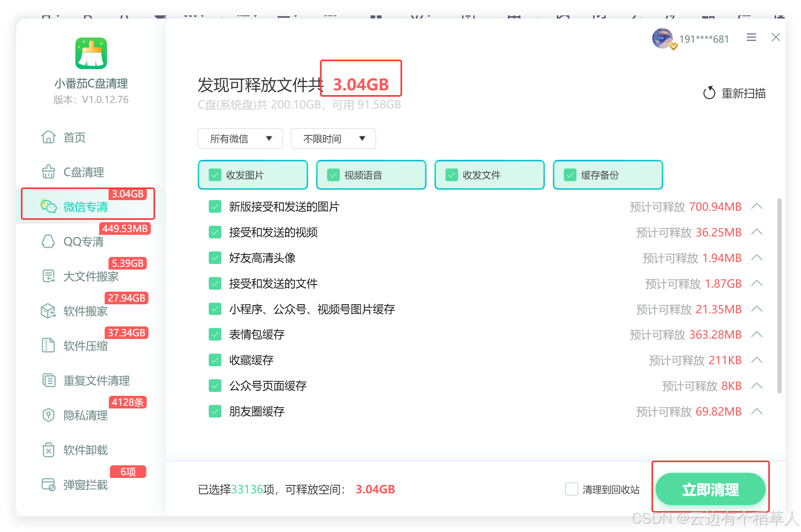Click the file list vertical scrollbar
The height and width of the screenshot is (532, 801).
pos(779,296)
